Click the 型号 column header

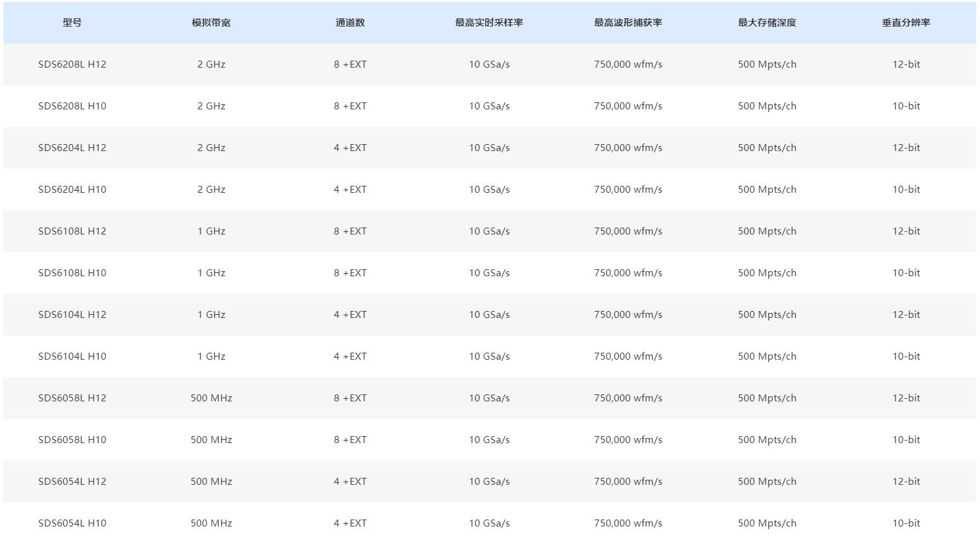(72, 23)
